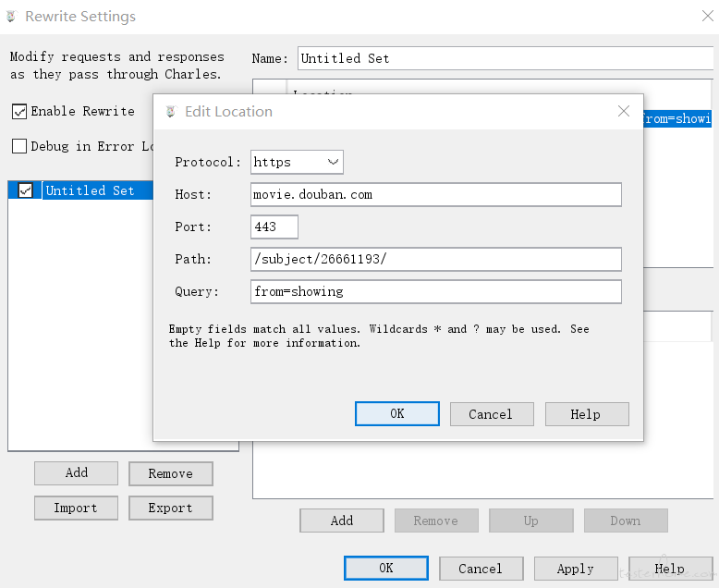Toggle Debug in Error Log checkbox
Image resolution: width=719 pixels, height=588 pixels.
[19, 146]
